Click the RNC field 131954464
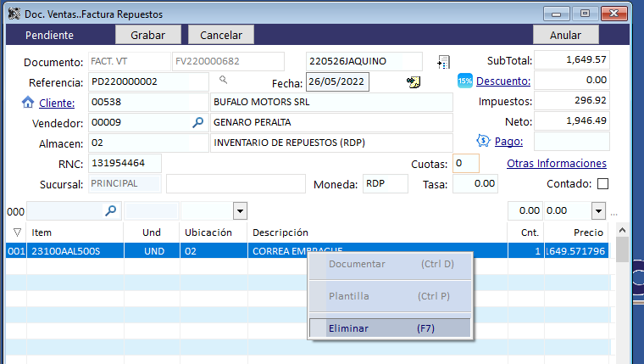644x364 pixels. pos(125,163)
